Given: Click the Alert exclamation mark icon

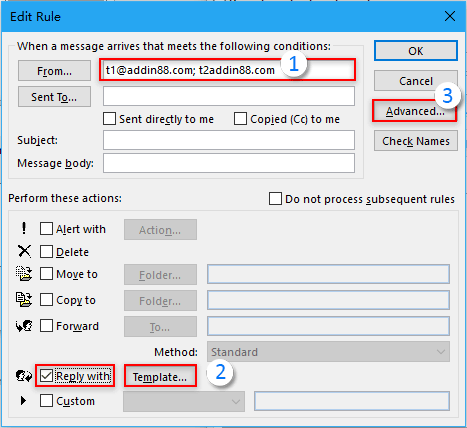Looking at the screenshot, I should 24,228.
